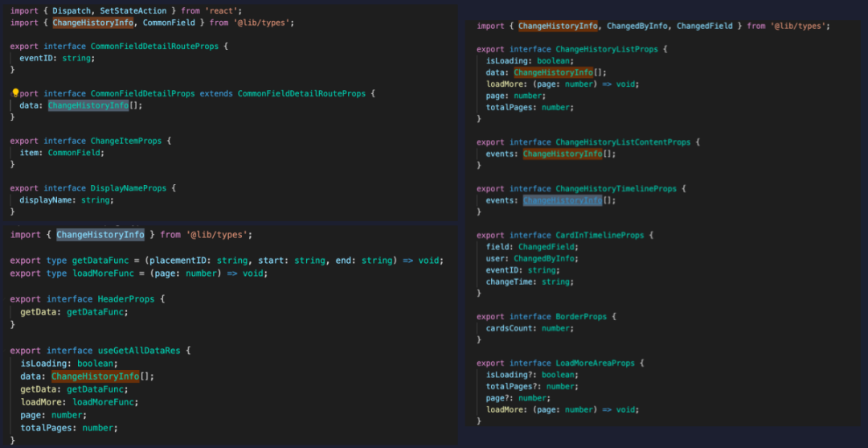Click SetStateAction in the react import

pyautogui.click(x=133, y=10)
